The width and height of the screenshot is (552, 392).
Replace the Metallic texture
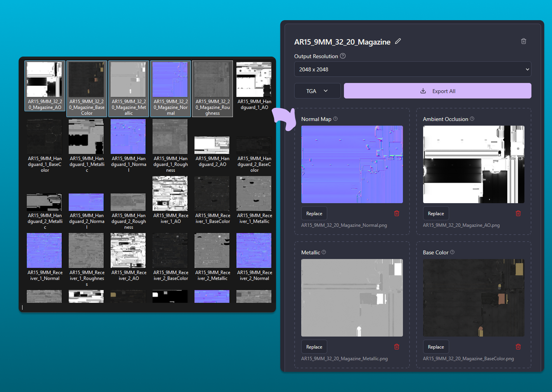coord(314,347)
